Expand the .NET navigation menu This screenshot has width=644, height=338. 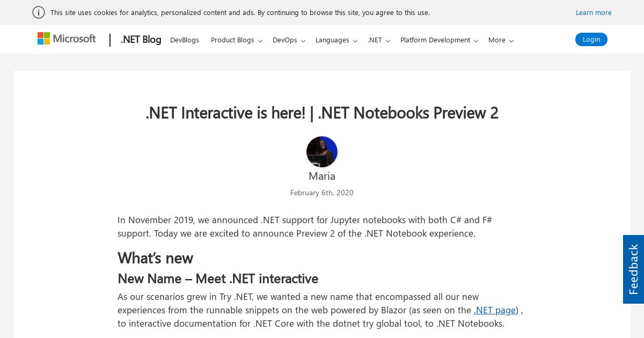coord(379,40)
